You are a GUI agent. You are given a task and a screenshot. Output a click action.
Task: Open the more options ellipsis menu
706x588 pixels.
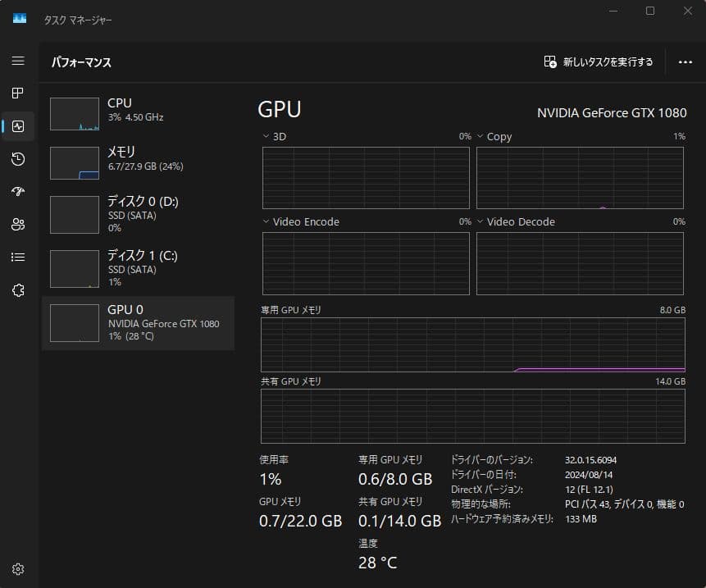tap(686, 62)
